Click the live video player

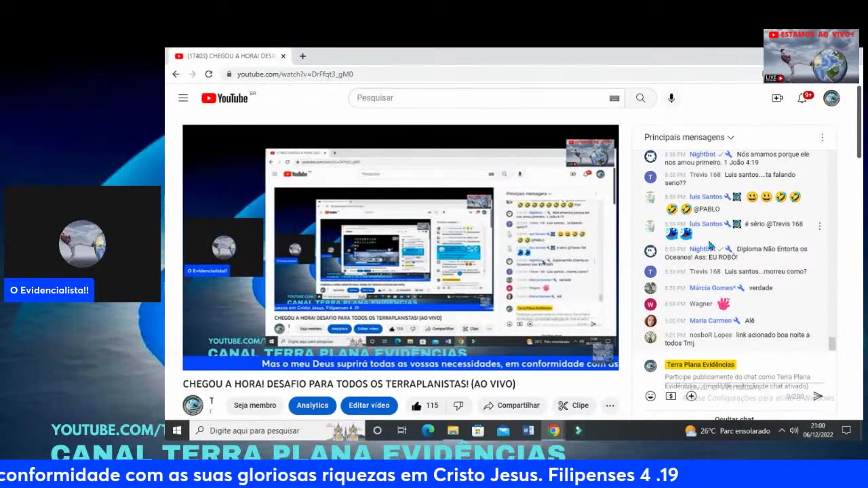tap(400, 247)
